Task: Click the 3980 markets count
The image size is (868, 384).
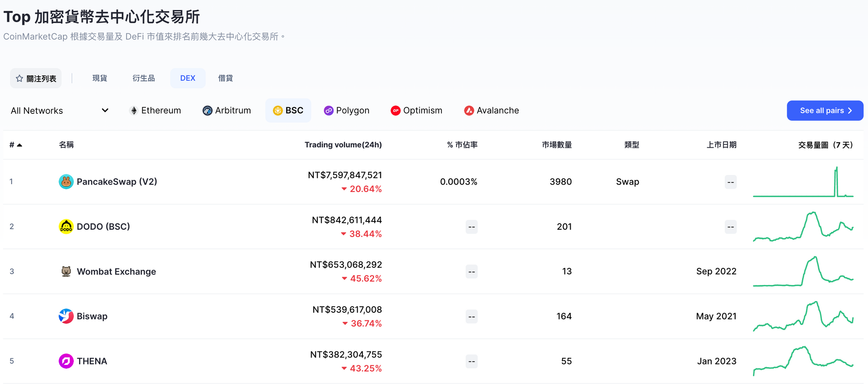Action: [x=561, y=182]
